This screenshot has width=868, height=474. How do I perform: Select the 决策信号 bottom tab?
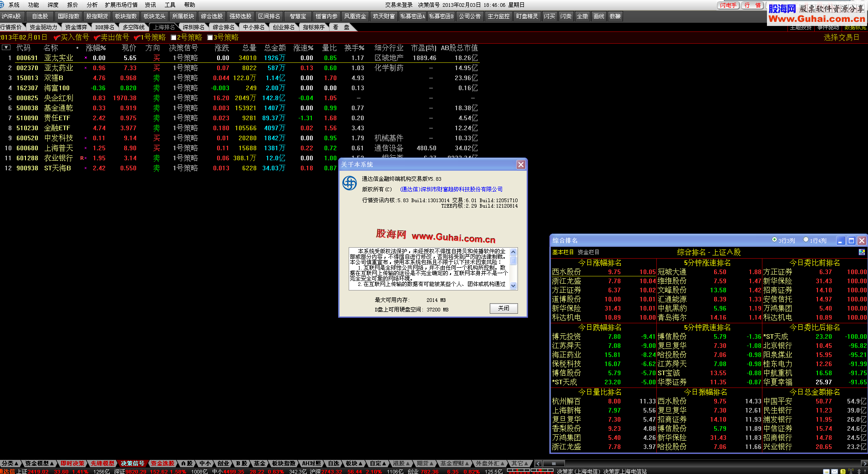[x=132, y=464]
